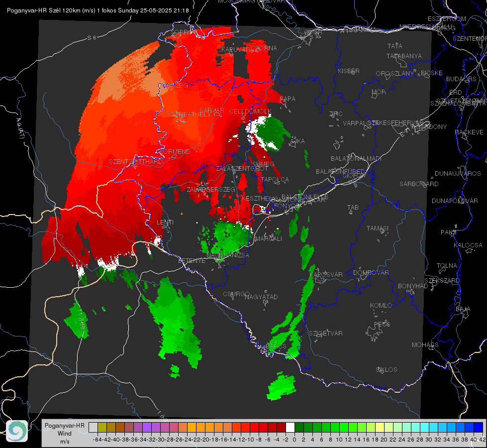Click the ERD town label
The height and width of the screenshot is (448, 487).
pos(455,93)
